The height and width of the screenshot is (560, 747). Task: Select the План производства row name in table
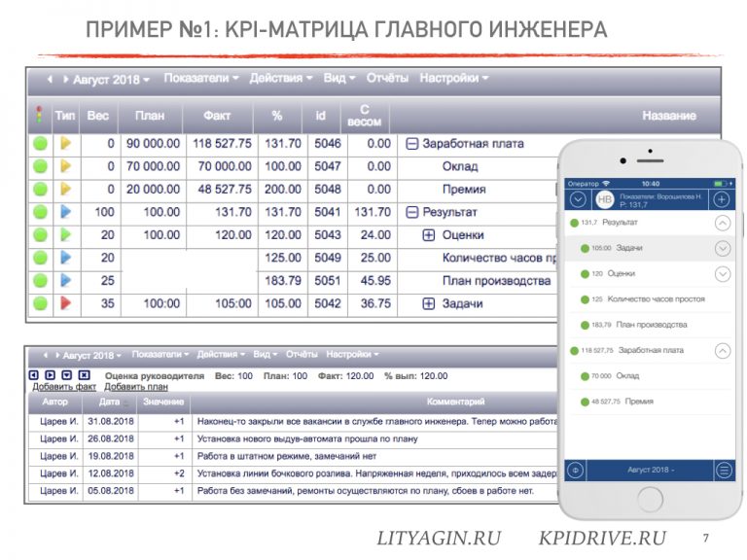point(496,281)
